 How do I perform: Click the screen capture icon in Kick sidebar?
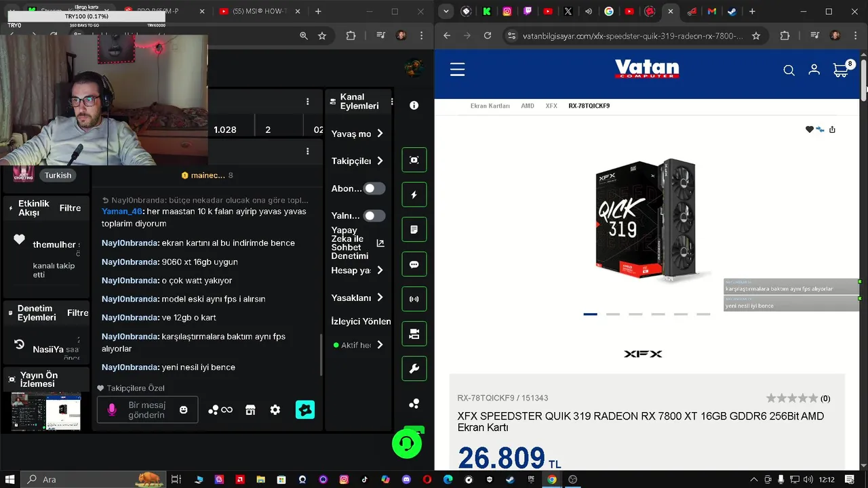414,160
